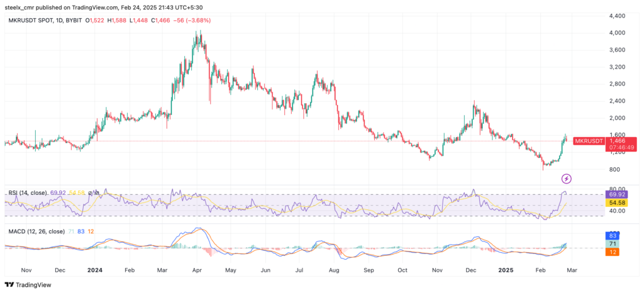Click the blue 83 MACD axis tag
Viewport: 644px width, 293px height.
pos(613,236)
